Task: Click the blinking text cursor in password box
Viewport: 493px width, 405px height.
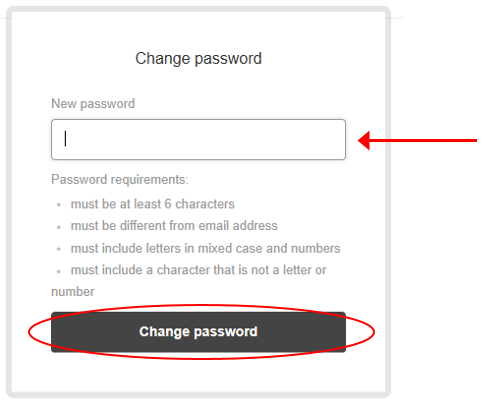Action: pos(65,139)
